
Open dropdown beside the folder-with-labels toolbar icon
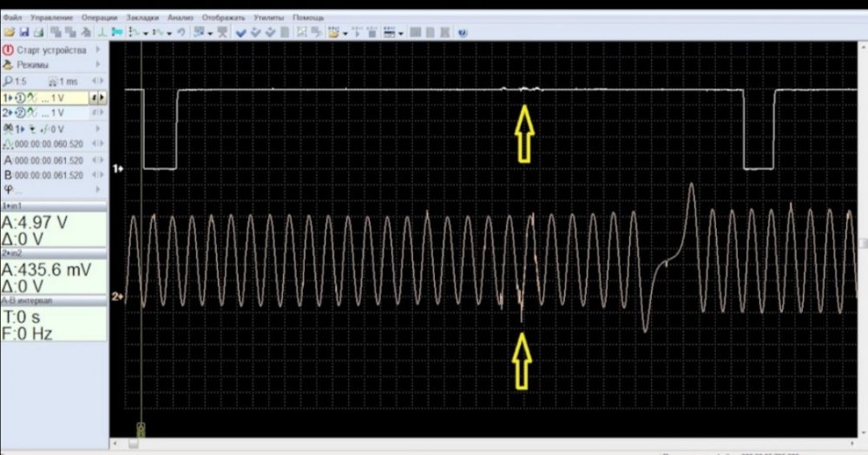click(x=345, y=34)
